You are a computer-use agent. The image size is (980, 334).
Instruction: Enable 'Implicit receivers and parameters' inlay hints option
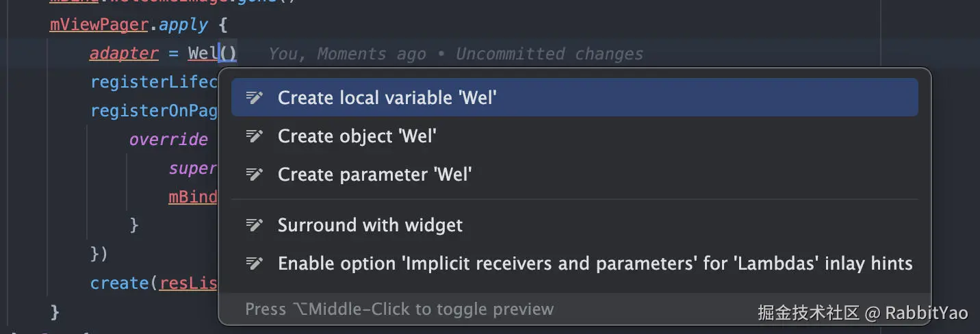point(595,264)
